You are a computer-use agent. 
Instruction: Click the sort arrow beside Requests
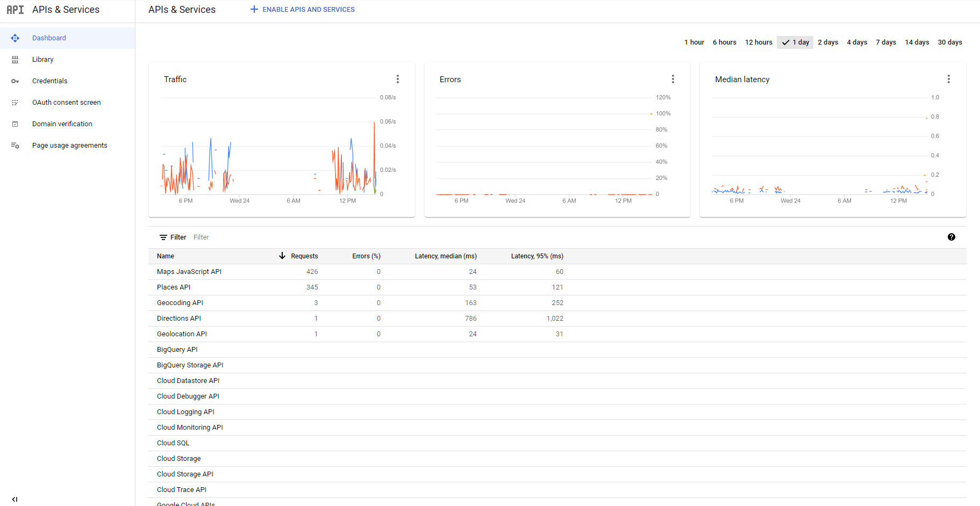282,256
